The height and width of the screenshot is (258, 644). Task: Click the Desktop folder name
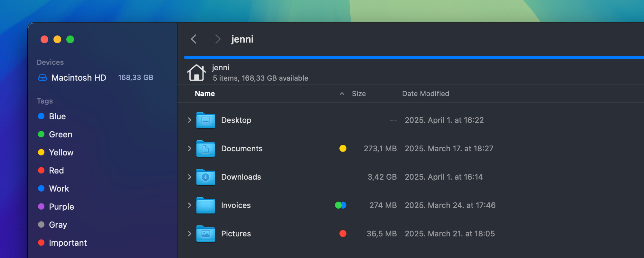[x=236, y=120]
